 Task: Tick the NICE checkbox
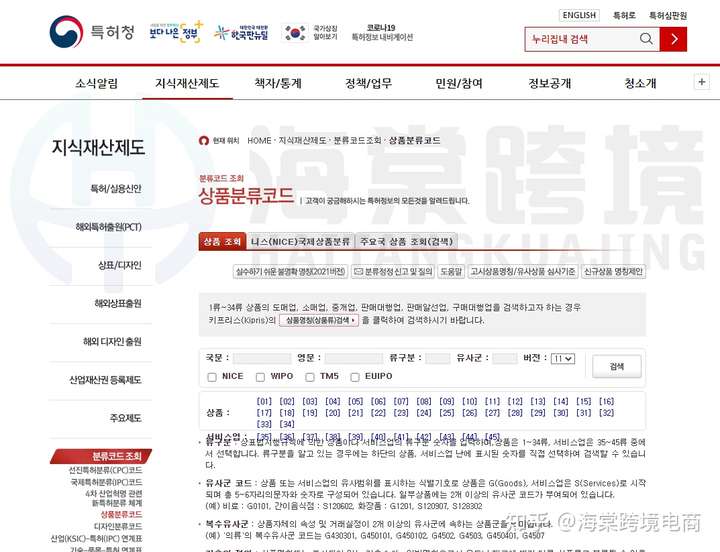tap(212, 377)
